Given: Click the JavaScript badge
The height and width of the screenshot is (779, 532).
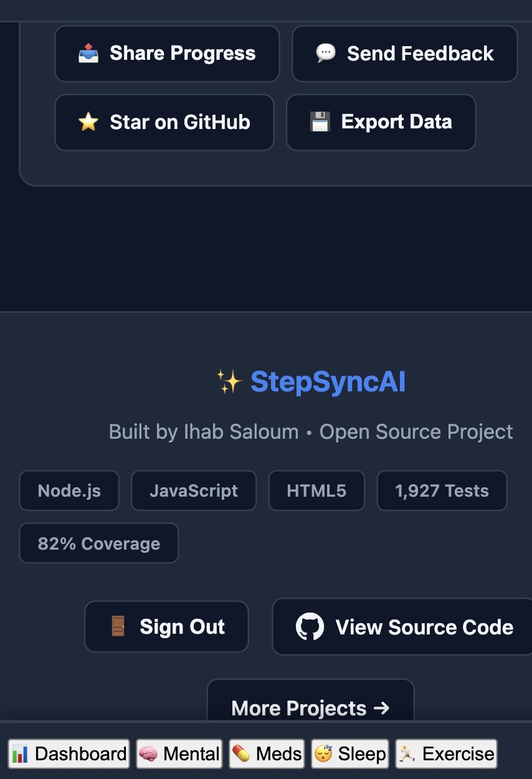Looking at the screenshot, I should pos(193,490).
